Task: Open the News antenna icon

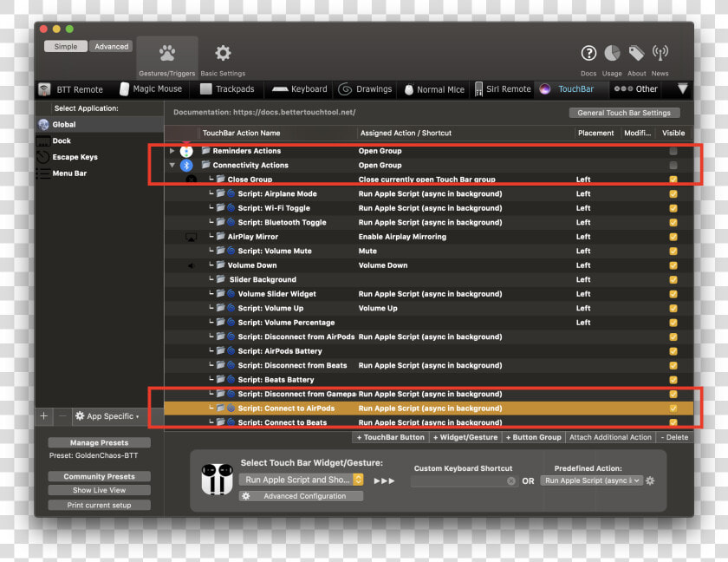Action: coord(660,54)
